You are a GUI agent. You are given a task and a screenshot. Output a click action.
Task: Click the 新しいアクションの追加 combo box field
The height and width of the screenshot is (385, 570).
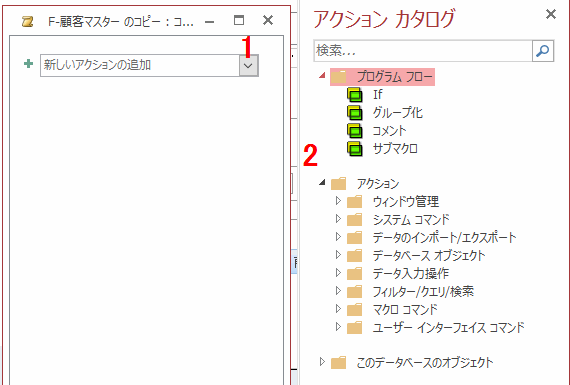(140, 65)
